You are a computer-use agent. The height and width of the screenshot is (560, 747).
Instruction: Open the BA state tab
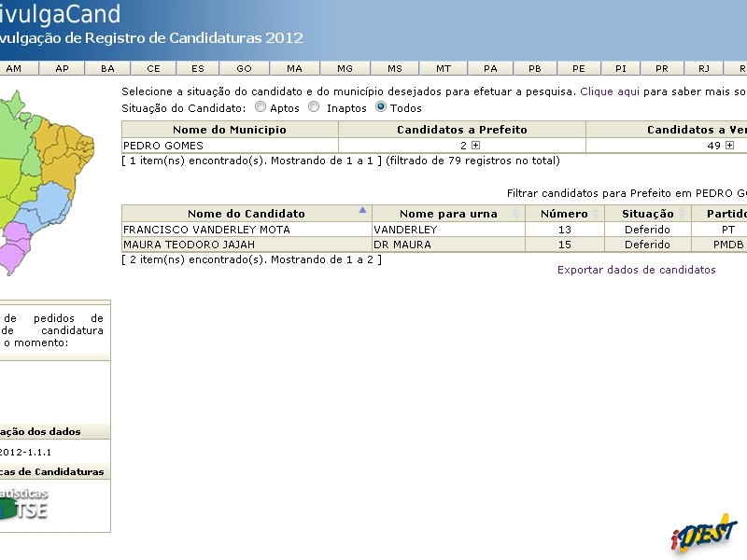coord(107,68)
